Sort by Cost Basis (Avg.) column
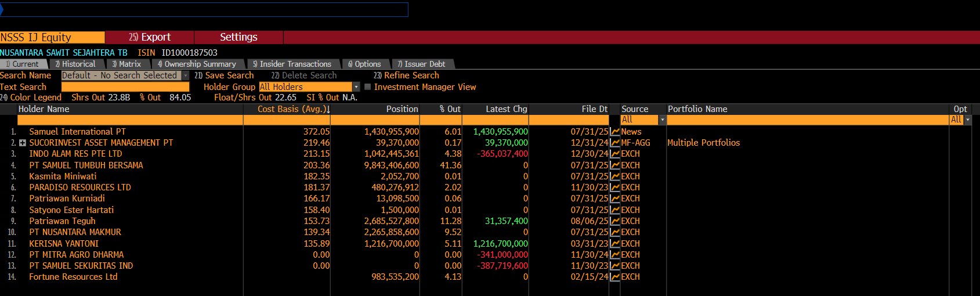 (x=294, y=109)
